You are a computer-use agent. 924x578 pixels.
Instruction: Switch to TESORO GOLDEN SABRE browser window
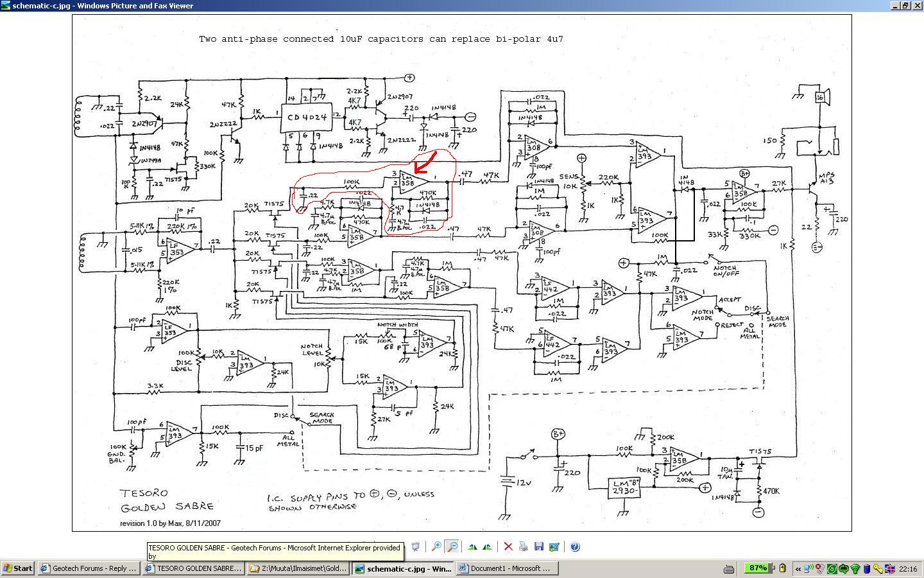(193, 568)
